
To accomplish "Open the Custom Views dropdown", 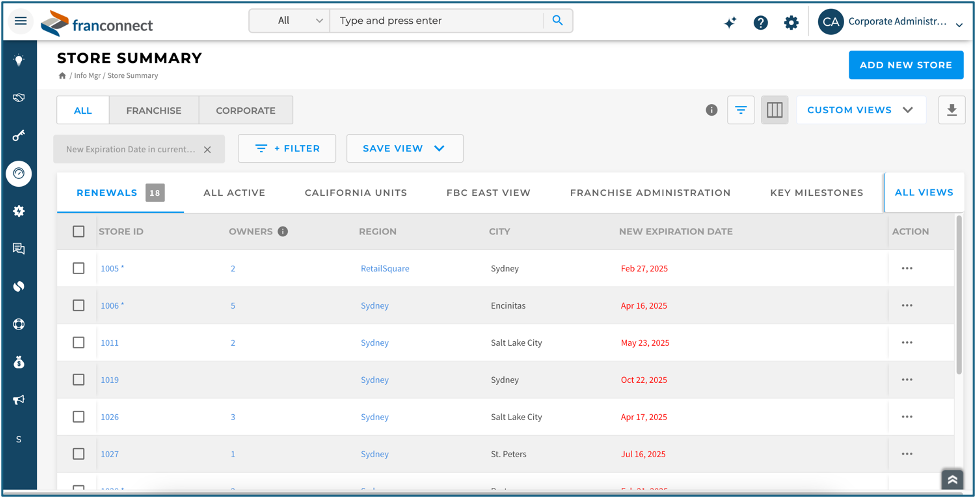I will (861, 110).
